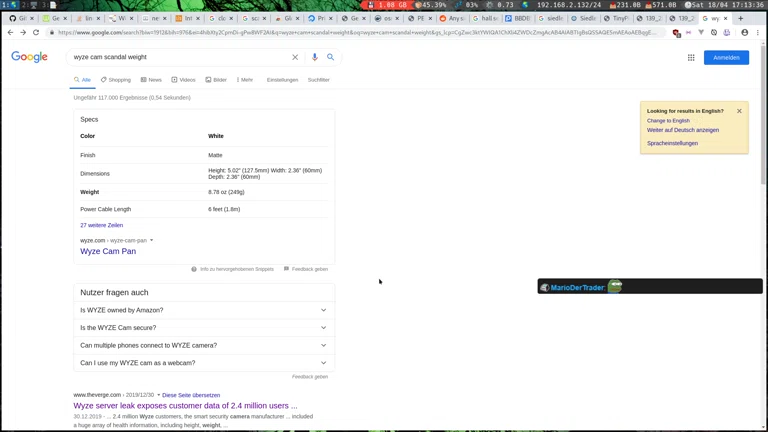
Task: Click the pink extension icon in toolbar
Action: point(688,33)
